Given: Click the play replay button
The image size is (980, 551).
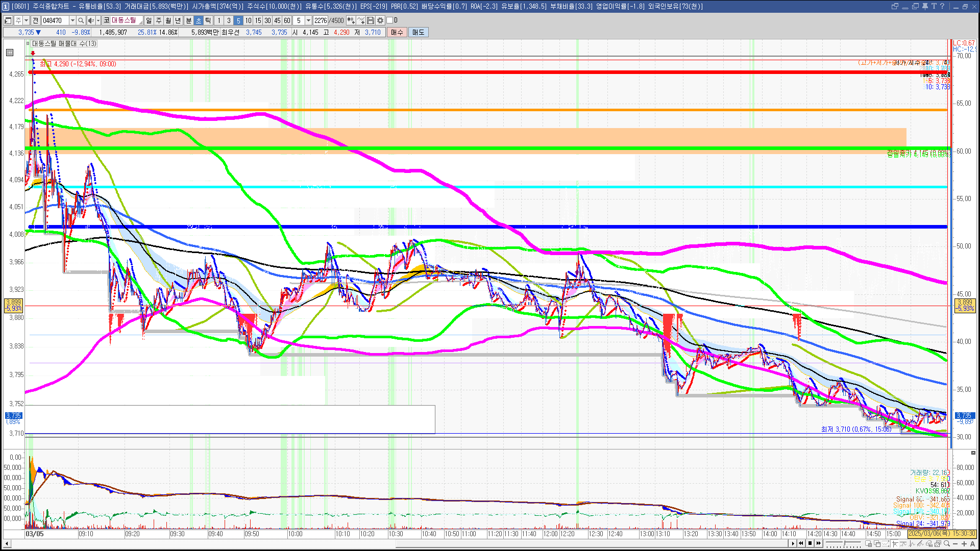Looking at the screenshot, I should coord(793,543).
